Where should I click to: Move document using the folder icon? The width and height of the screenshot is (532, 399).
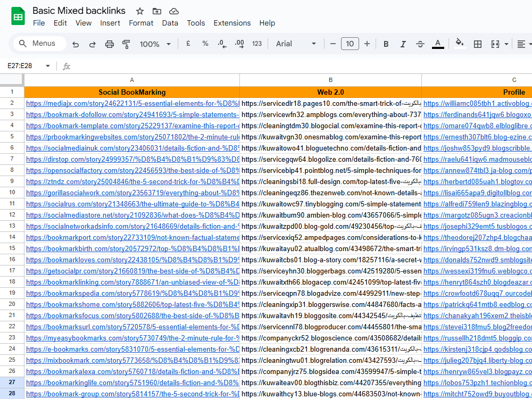tap(157, 11)
